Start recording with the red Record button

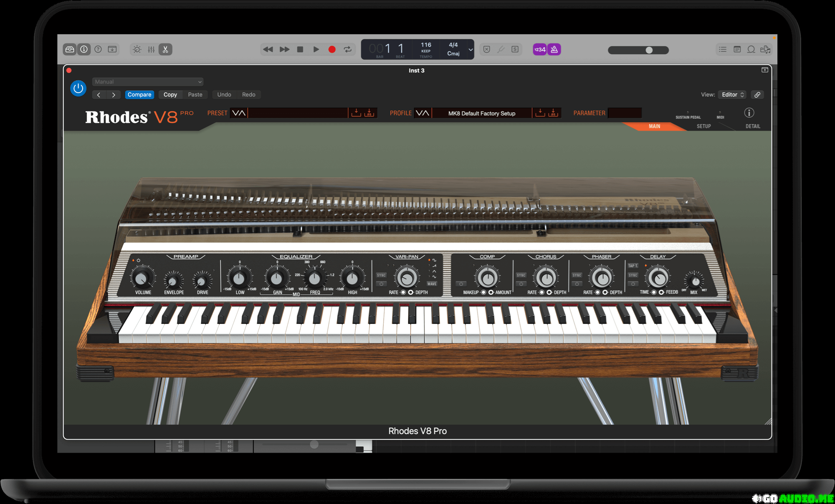(x=332, y=49)
